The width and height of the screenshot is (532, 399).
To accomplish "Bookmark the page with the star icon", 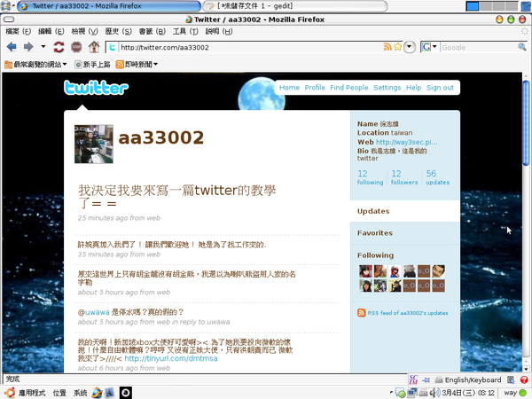I will [x=397, y=47].
